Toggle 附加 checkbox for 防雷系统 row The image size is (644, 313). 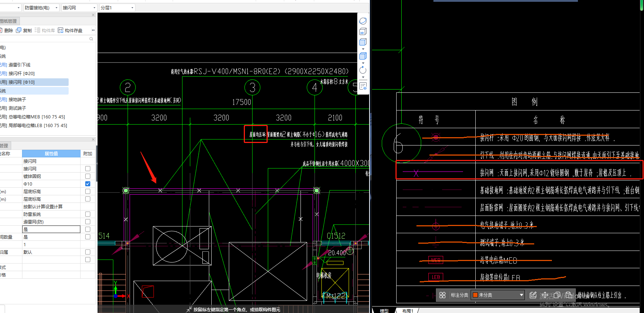88,214
